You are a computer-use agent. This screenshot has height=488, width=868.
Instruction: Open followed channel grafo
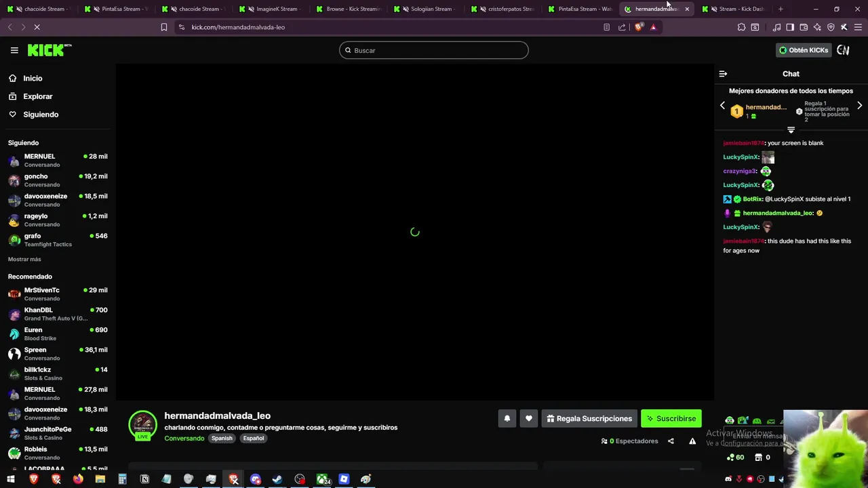(58, 239)
